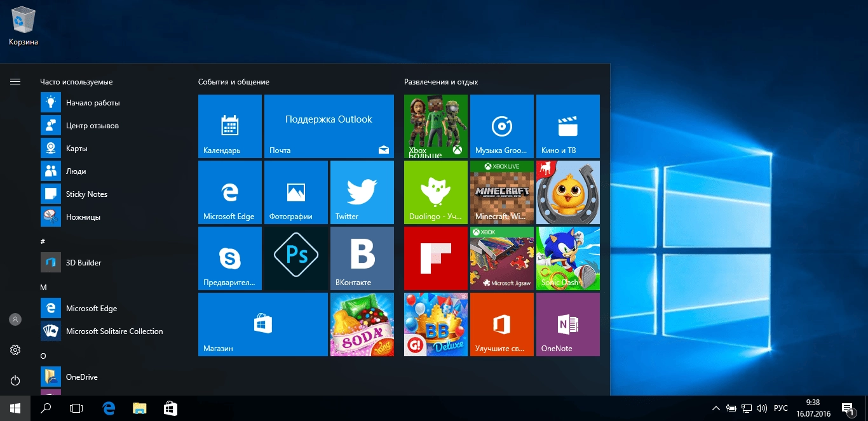Show hidden tray icons chevron
This screenshot has width=868, height=421.
click(715, 408)
